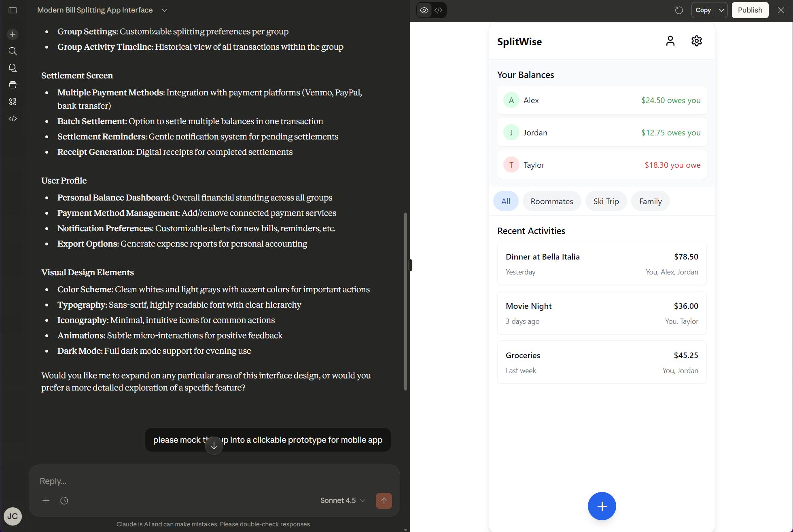Open the Sonnet 4.5 model selector

coord(343,500)
